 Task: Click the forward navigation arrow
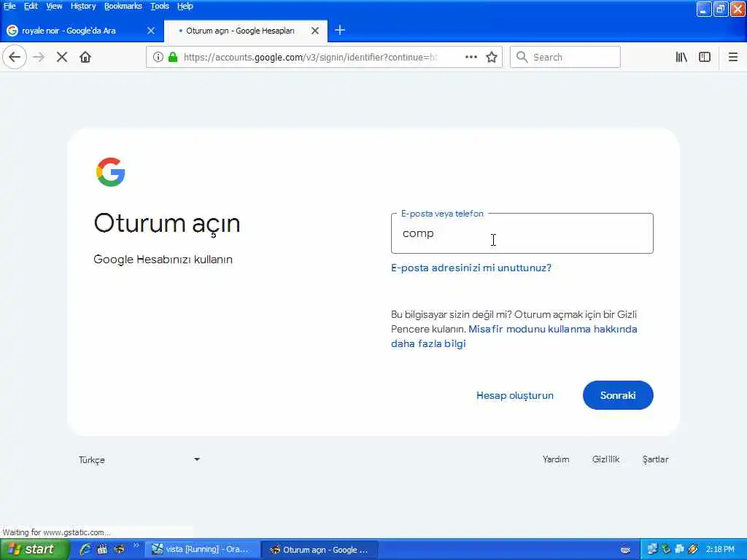tap(39, 57)
